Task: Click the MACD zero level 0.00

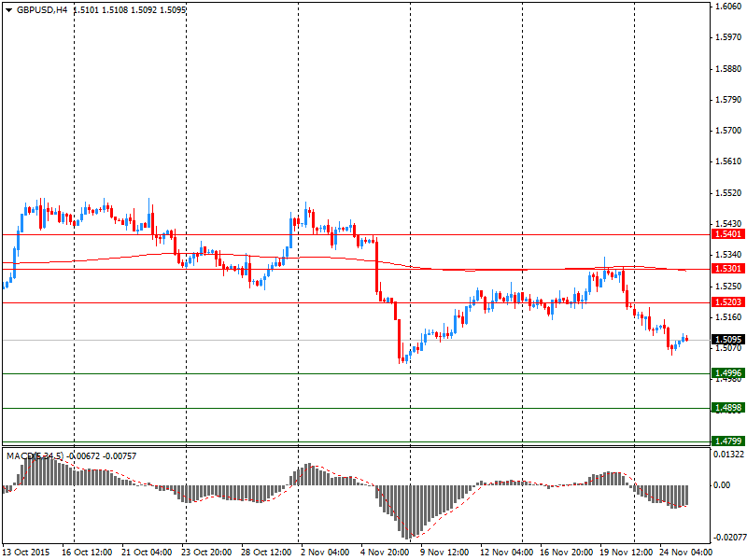Action: click(722, 484)
